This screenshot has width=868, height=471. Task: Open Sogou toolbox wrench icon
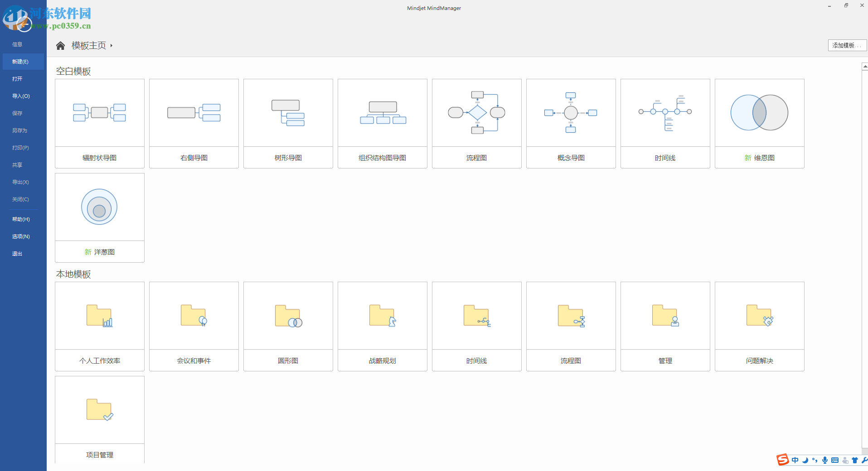click(864, 460)
